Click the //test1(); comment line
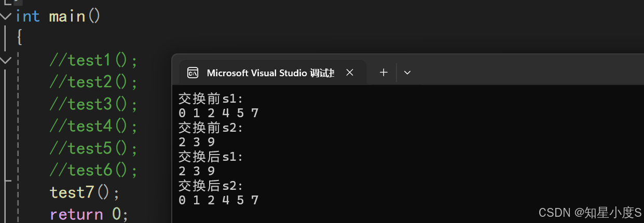Screen dimensions: 644x223 coord(93,61)
